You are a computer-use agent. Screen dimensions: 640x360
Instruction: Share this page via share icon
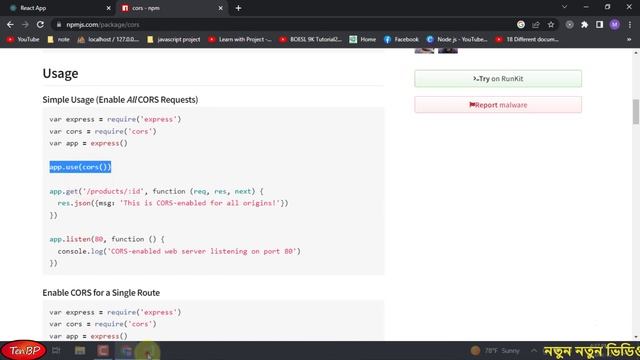coord(536,25)
